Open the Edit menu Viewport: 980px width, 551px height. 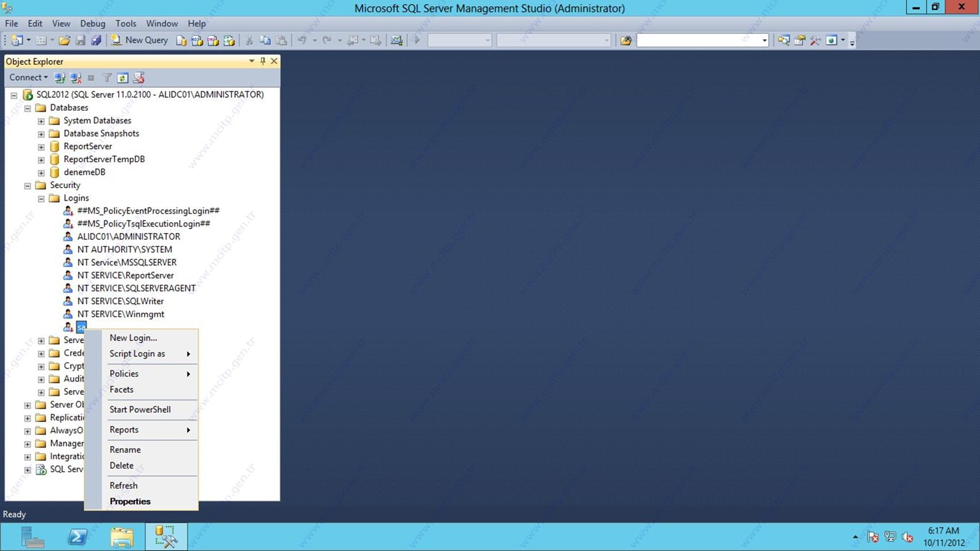click(x=35, y=24)
